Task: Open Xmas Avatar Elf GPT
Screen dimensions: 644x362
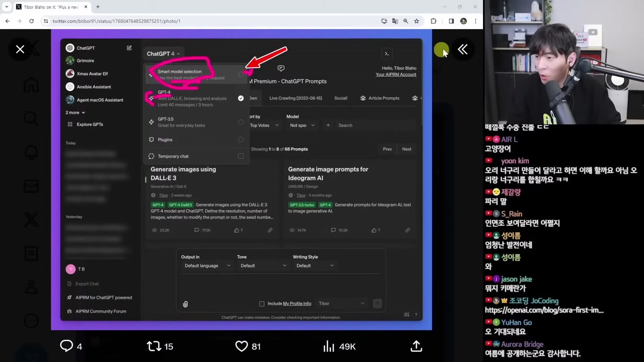Action: click(92, 74)
